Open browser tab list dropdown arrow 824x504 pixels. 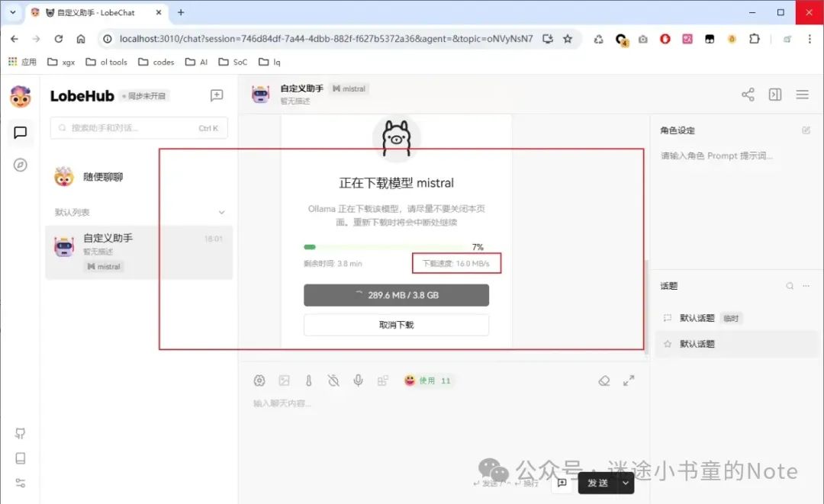[x=13, y=12]
